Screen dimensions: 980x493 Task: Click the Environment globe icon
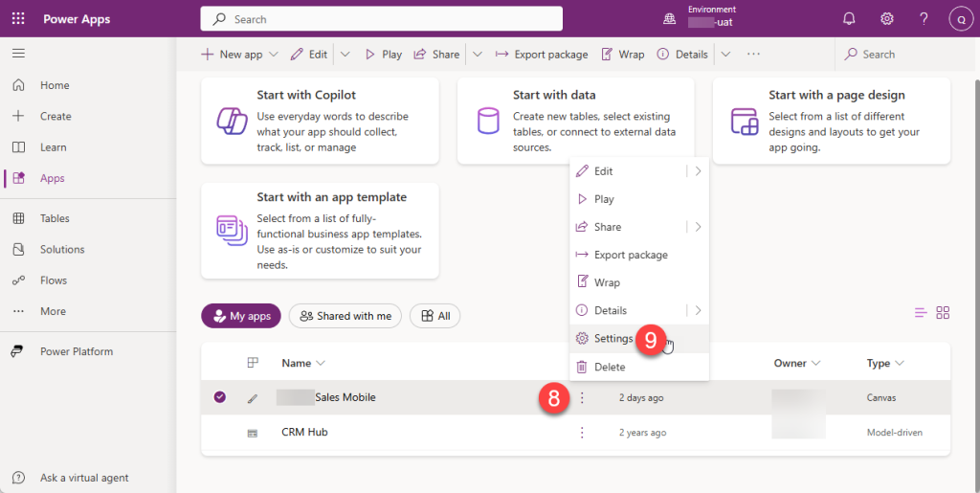(x=669, y=19)
